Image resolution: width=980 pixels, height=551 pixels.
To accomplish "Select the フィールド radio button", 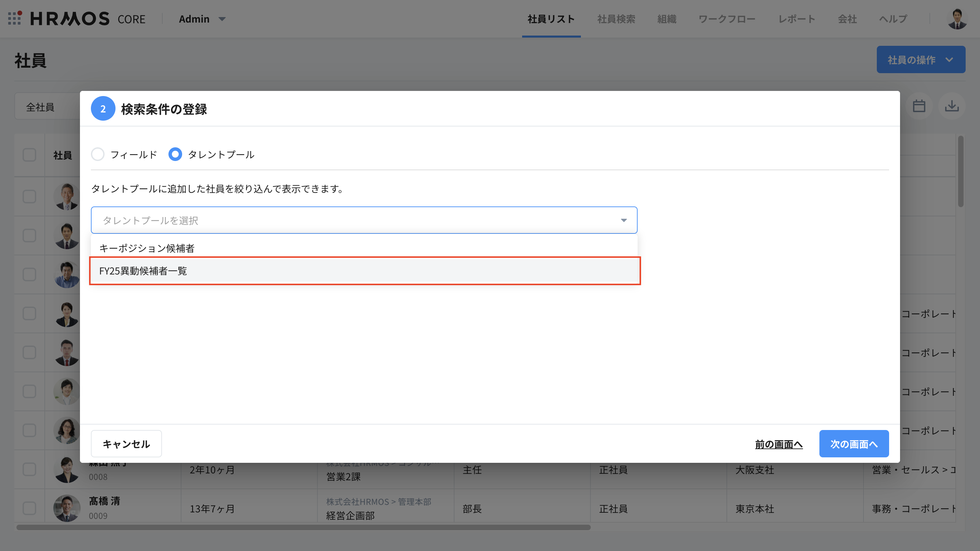I will pyautogui.click(x=98, y=154).
